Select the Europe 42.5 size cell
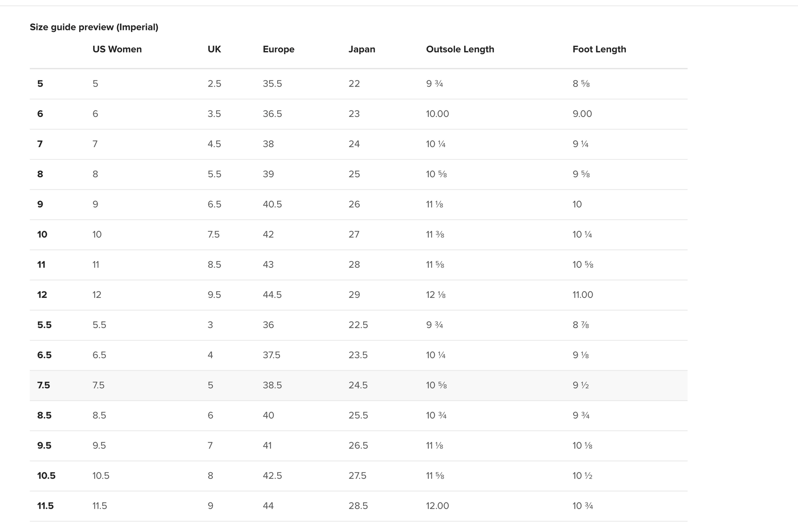This screenshot has width=798, height=532. pyautogui.click(x=272, y=475)
